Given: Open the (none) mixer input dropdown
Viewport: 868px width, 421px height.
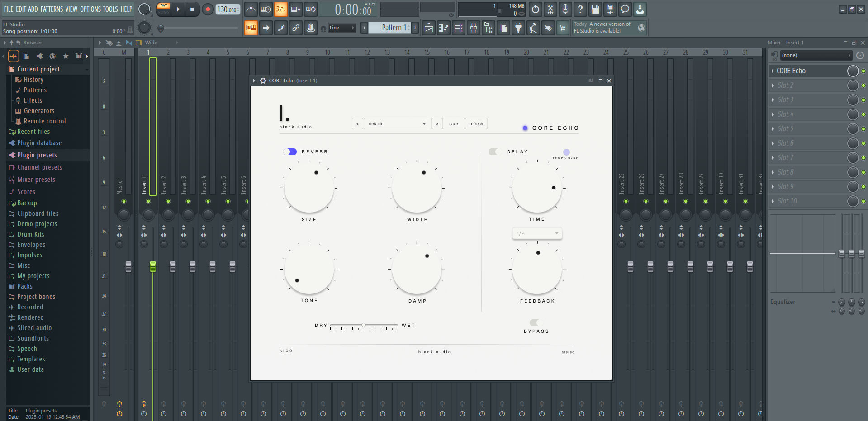Looking at the screenshot, I should point(816,56).
